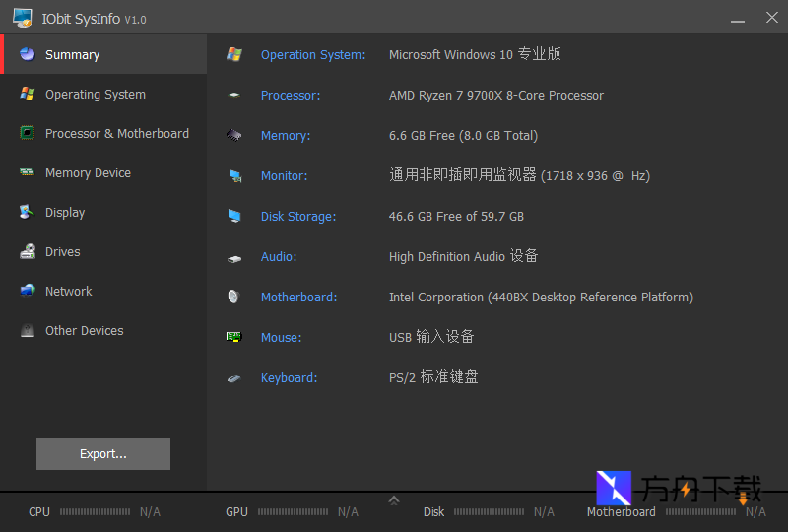Click the icon beside Disk Storage
Image resolution: width=788 pixels, height=532 pixels.
[x=234, y=216]
